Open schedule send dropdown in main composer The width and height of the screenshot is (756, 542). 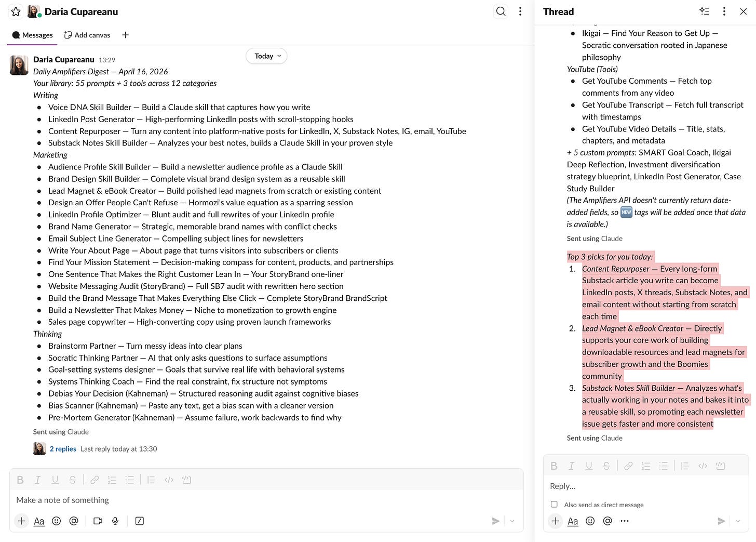[512, 521]
